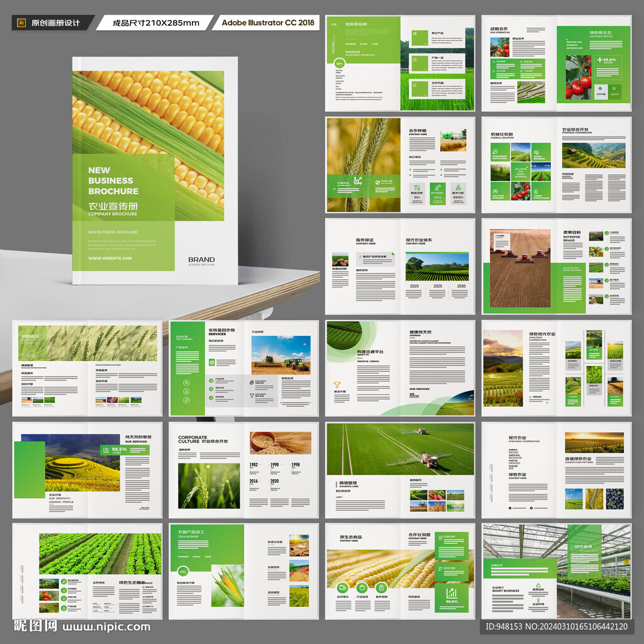Click the '成品尺寸210X285mm' label
The width and height of the screenshot is (644, 644).
156,23
